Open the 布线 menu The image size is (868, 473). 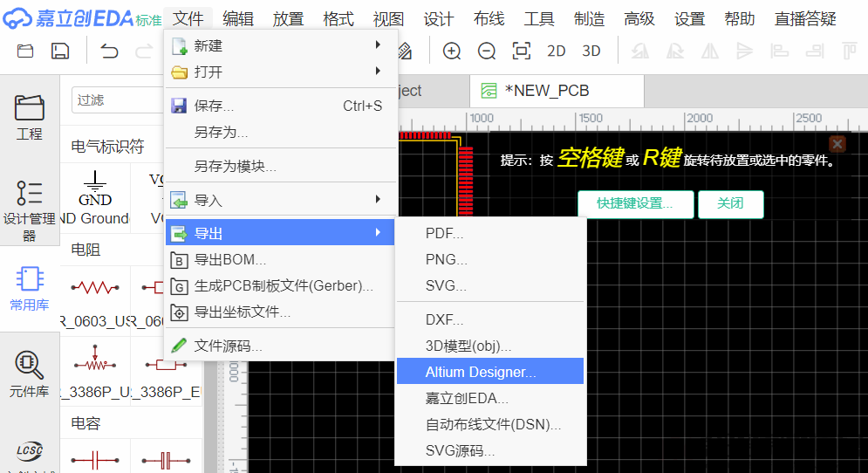coord(489,19)
